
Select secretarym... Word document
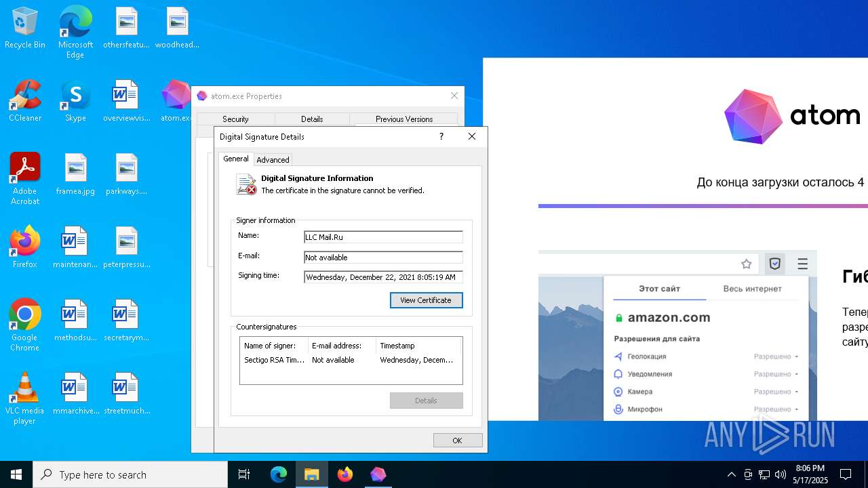pyautogui.click(x=126, y=321)
